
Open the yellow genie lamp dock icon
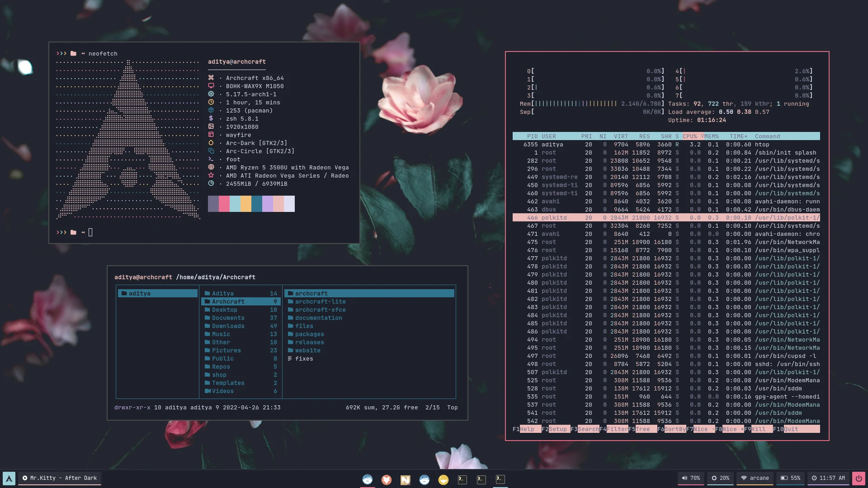(443, 479)
